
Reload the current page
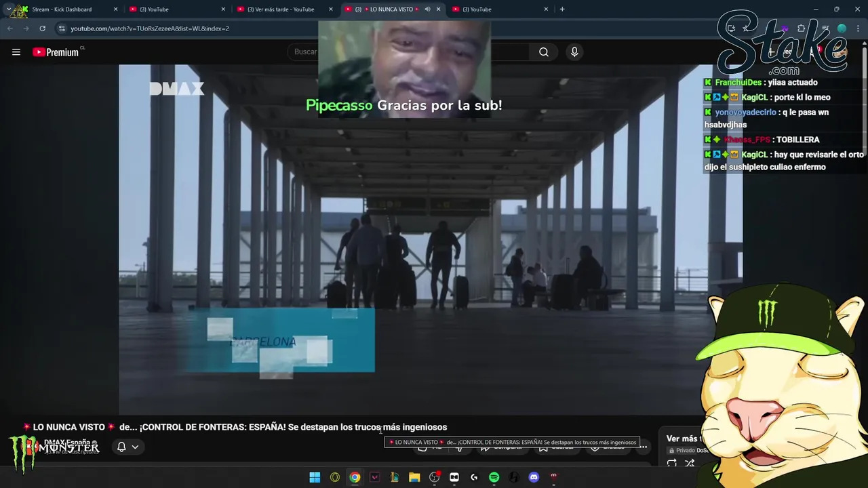pos(42,28)
